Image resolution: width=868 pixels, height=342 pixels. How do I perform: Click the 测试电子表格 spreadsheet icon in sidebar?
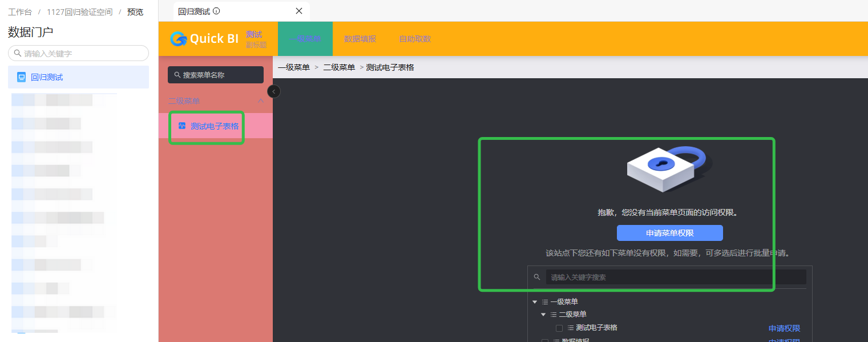coord(182,126)
